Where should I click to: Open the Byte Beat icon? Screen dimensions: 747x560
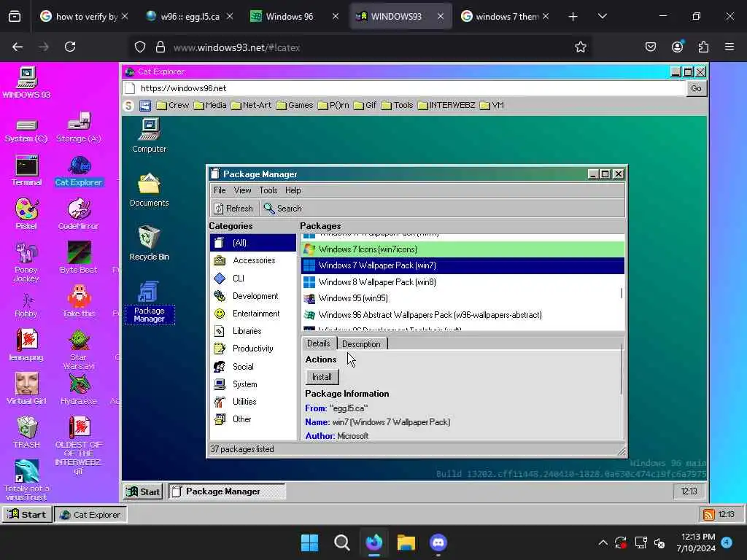(79, 257)
